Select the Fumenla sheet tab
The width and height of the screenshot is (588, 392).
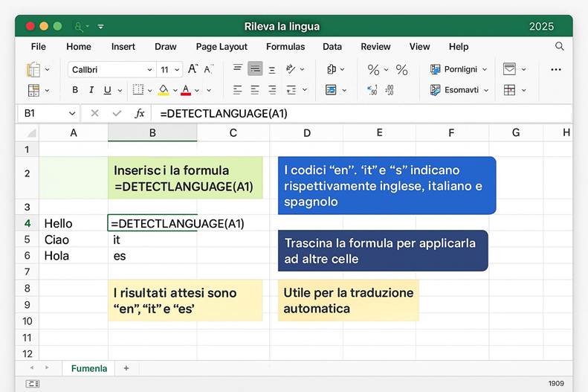(x=89, y=368)
